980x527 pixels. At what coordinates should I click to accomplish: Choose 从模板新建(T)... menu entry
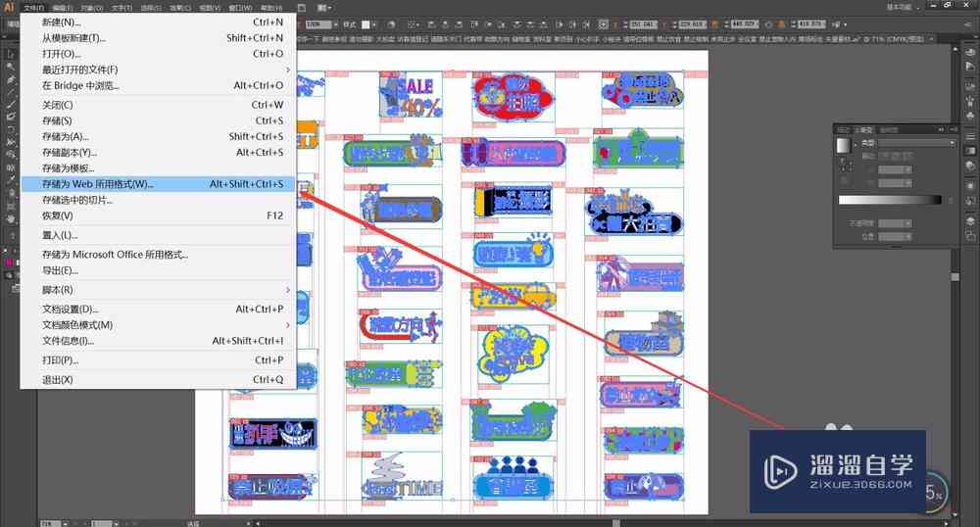[158, 37]
